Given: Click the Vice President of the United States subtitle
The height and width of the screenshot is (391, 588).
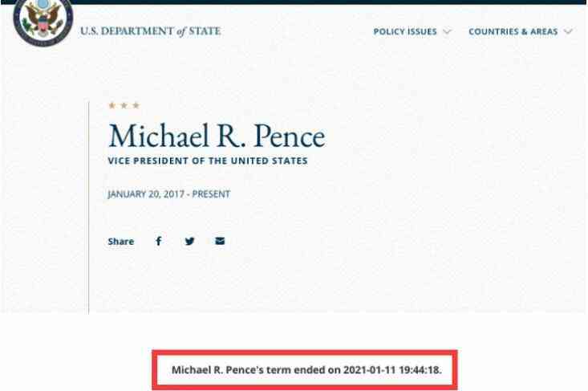Looking at the screenshot, I should pyautogui.click(x=208, y=161).
